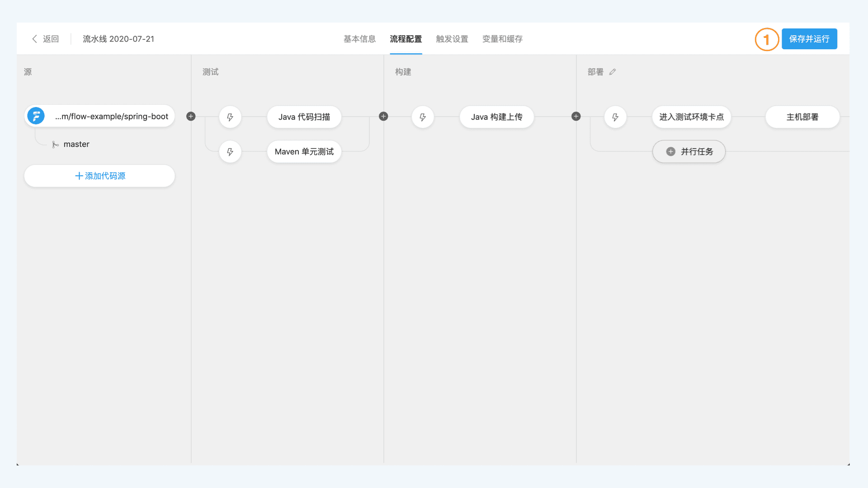
Task: Select the 进入测试环境卡点 task node
Action: [691, 117]
